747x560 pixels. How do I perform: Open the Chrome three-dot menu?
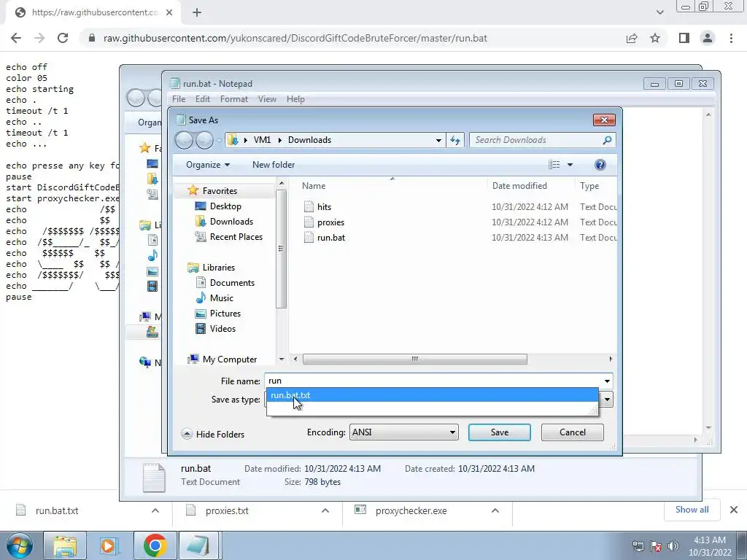[x=731, y=38]
